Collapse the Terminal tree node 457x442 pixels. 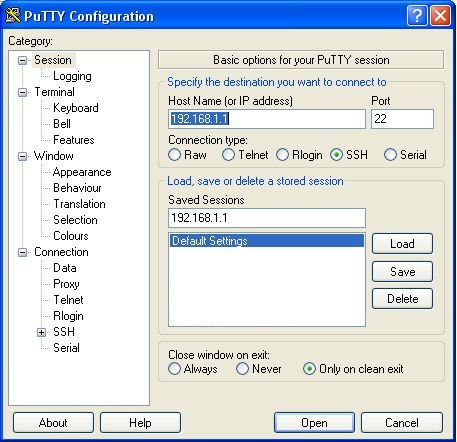tap(22, 92)
